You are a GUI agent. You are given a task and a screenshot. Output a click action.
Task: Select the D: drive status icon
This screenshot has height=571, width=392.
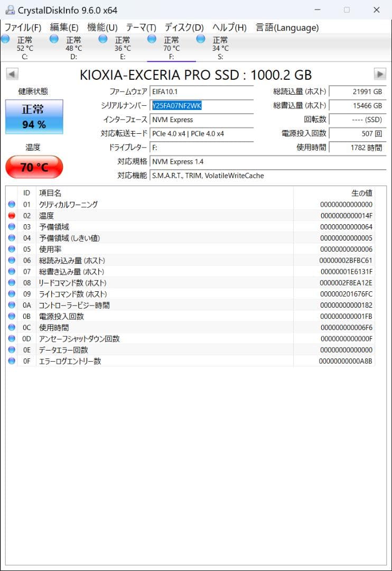54,39
